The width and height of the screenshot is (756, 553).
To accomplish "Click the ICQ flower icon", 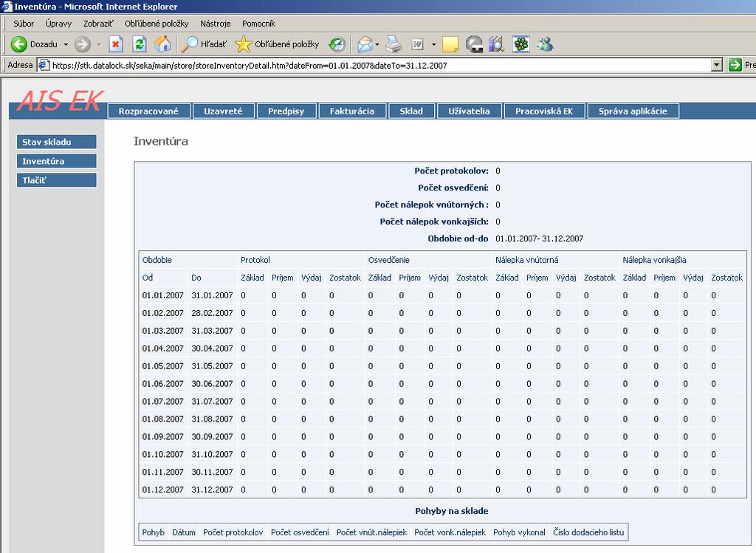I will click(520, 44).
